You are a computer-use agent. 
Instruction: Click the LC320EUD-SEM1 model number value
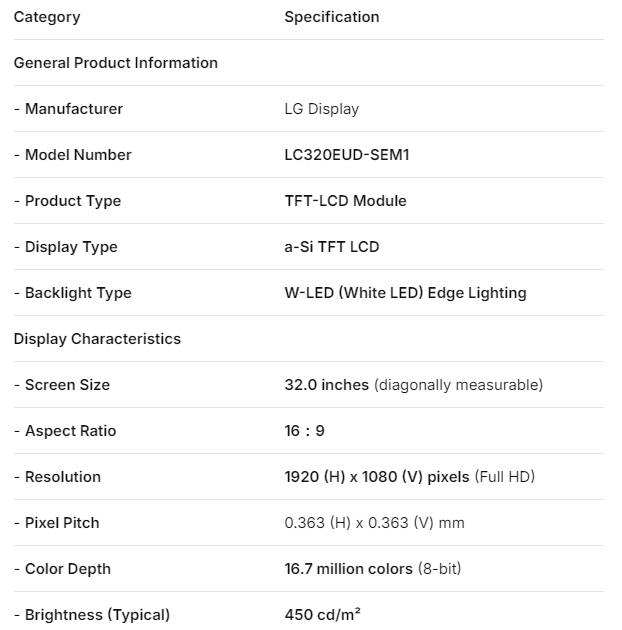[x=347, y=155]
